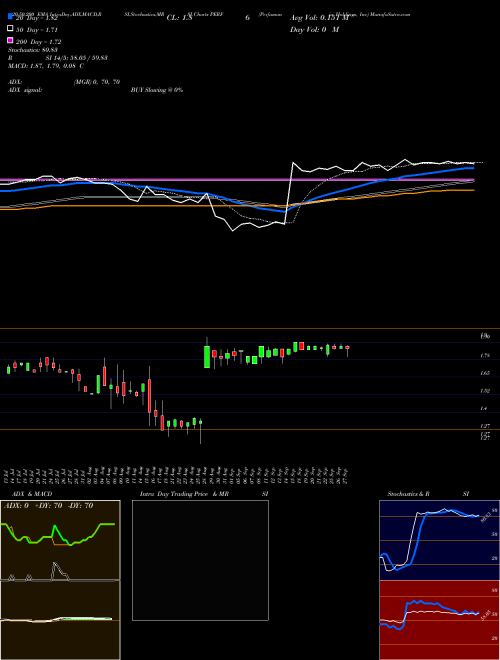Open the empty Intra Day Trading chart box
This screenshot has width=500, height=660.
click(200, 560)
